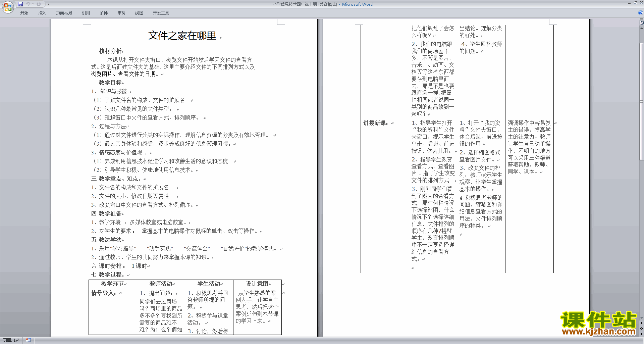Click the line 1、教学环境: 多媒体教室或电脑教室
Screen dimensions: 644x344
coord(140,222)
